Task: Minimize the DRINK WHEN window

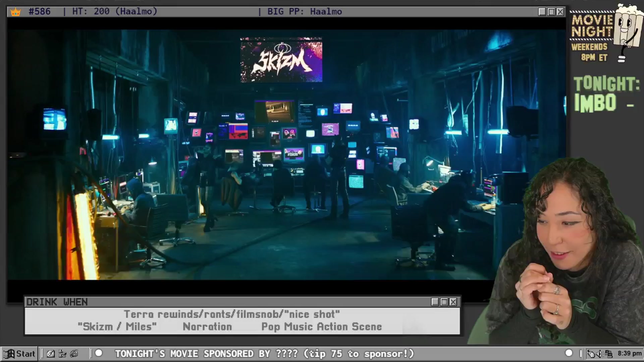Action: pos(435,302)
